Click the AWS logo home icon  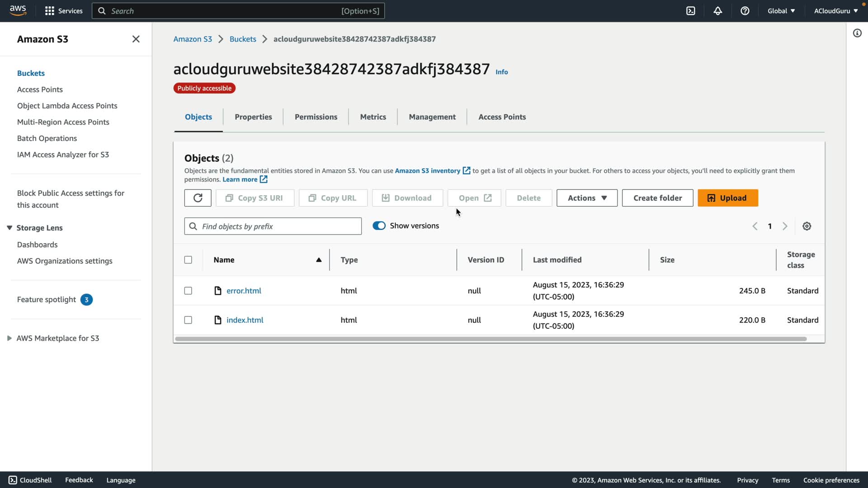coord(18,10)
